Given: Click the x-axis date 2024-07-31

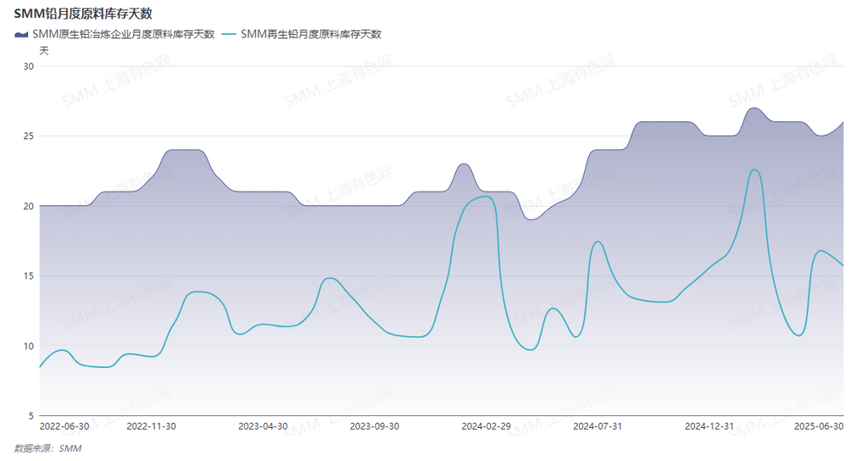Looking at the screenshot, I should (x=598, y=427).
